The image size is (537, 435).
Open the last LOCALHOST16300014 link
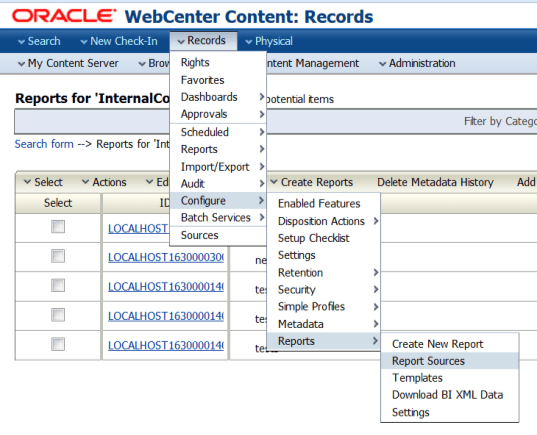pos(166,346)
